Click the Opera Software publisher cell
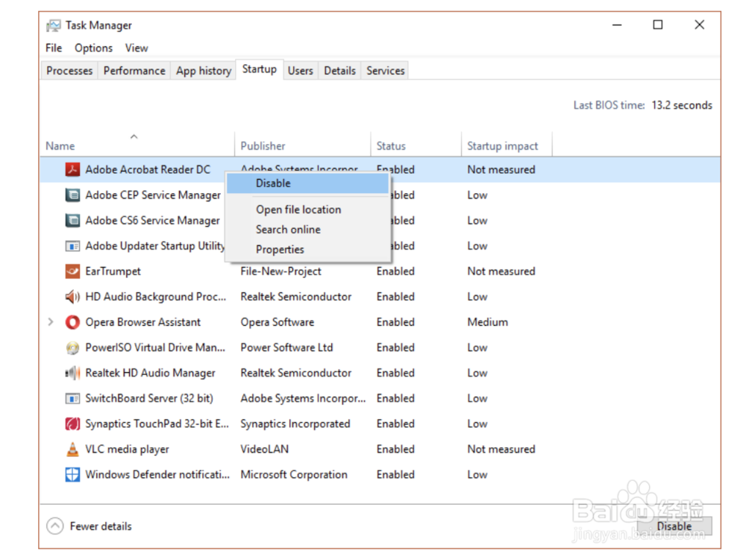 point(278,322)
